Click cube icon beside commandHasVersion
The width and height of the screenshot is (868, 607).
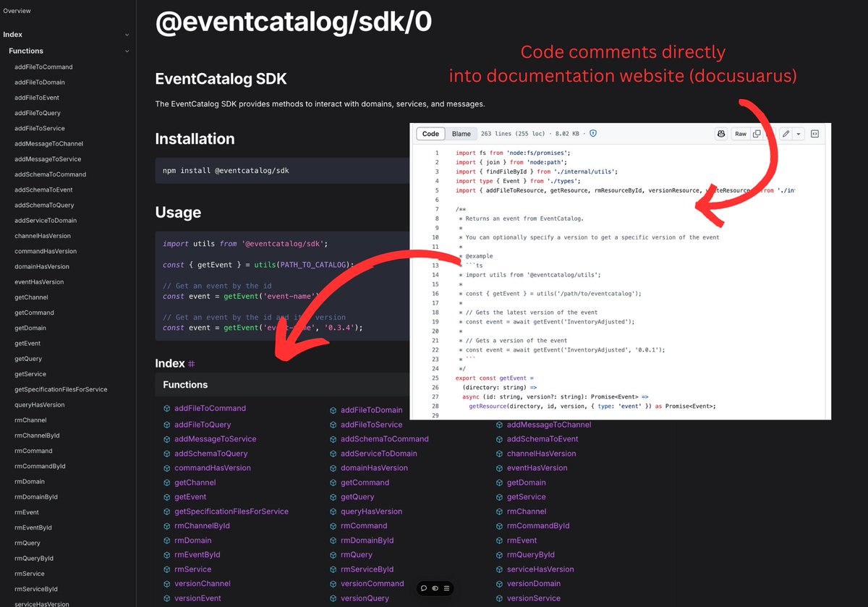(167, 468)
